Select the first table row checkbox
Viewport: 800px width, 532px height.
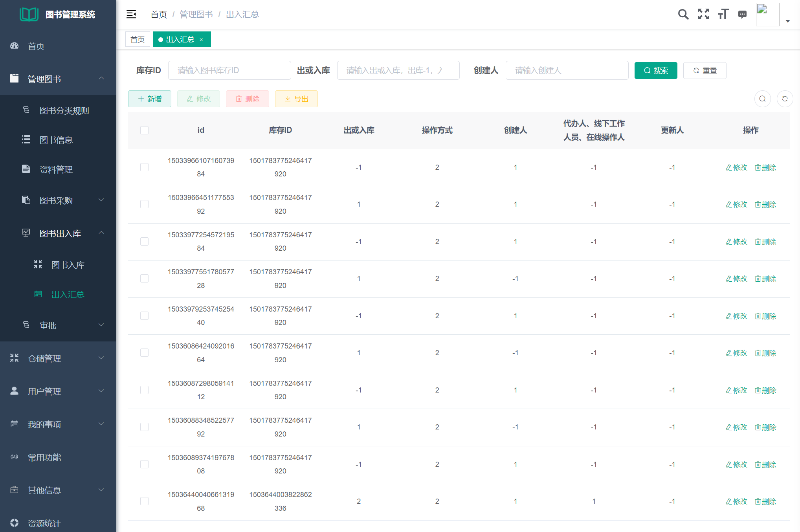pyautogui.click(x=144, y=167)
